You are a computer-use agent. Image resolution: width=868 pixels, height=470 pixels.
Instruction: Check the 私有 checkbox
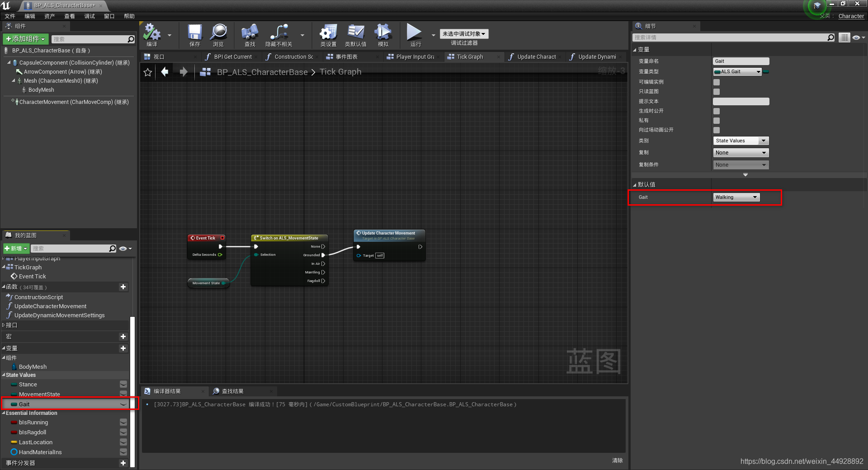coord(716,120)
